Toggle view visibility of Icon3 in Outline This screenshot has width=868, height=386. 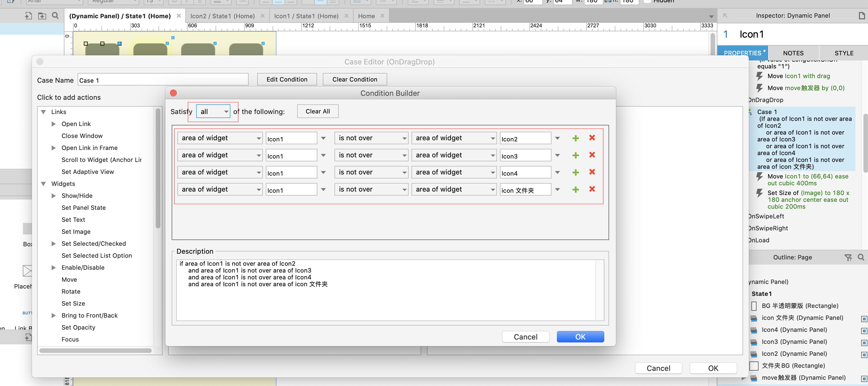coord(864,343)
